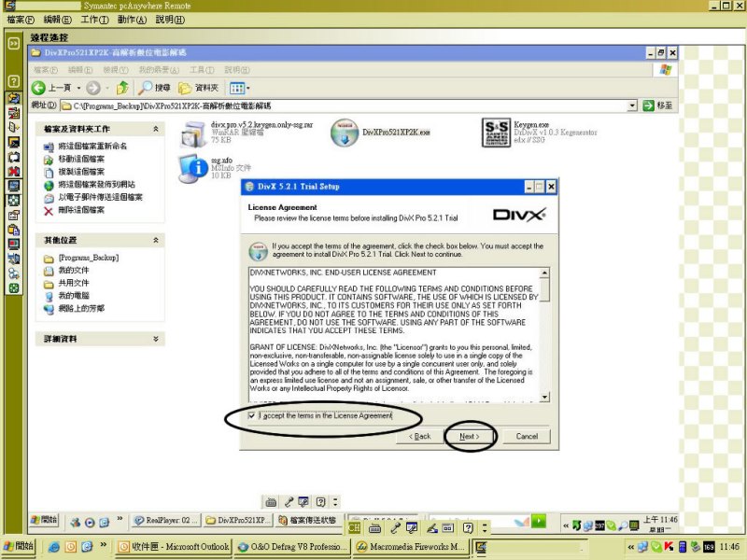The width and height of the screenshot is (747, 560).
Task: Click Internet Explorer quick launch icon
Action: click(x=54, y=547)
